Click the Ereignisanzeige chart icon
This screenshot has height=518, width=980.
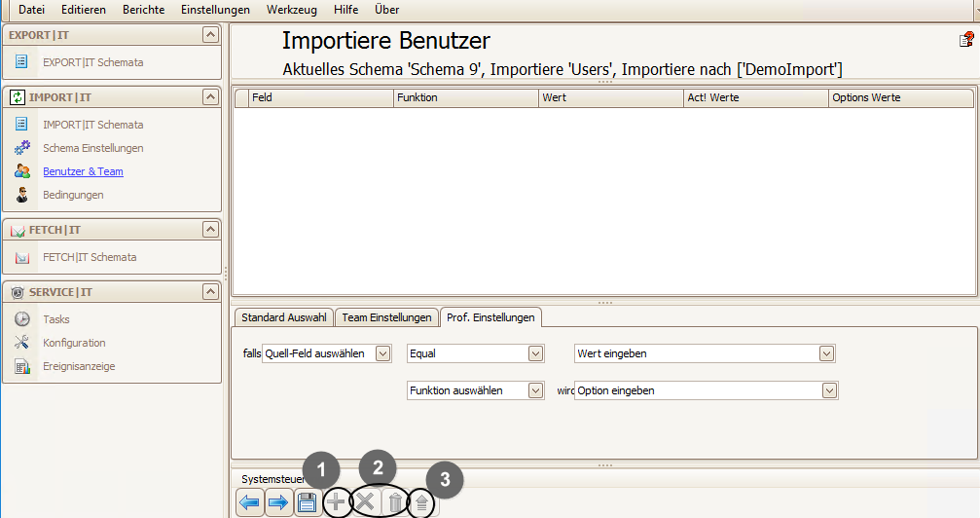(21, 366)
